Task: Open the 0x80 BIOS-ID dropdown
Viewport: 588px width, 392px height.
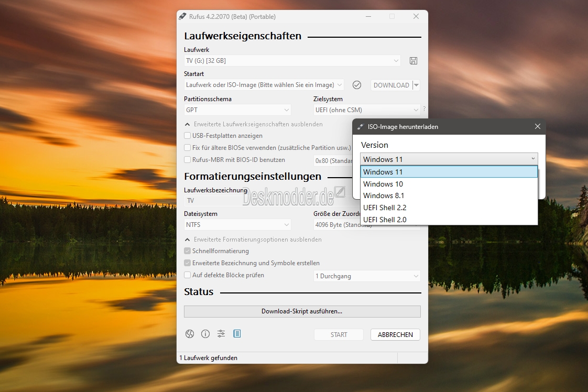Action: (333, 160)
